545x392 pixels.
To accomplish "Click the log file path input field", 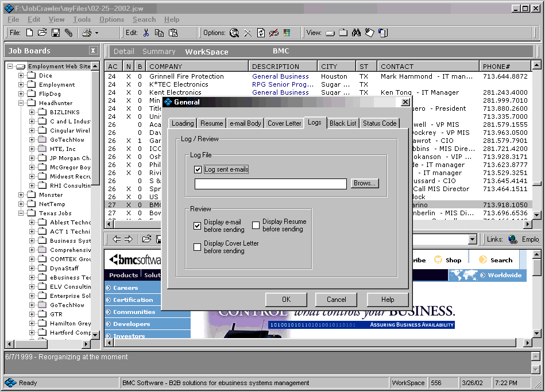I will (270, 184).
